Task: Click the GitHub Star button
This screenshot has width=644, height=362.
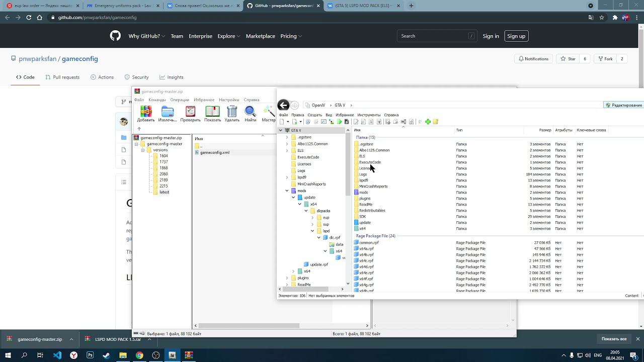Action: (568, 59)
